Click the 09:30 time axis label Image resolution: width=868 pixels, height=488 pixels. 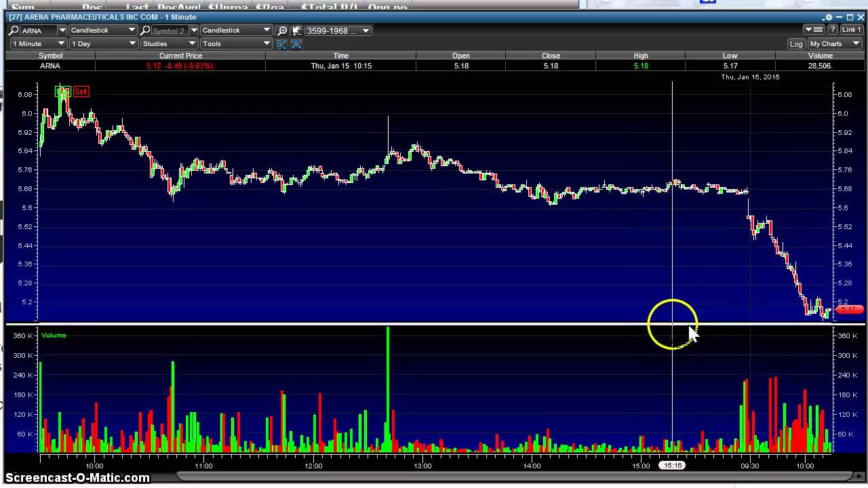750,466
